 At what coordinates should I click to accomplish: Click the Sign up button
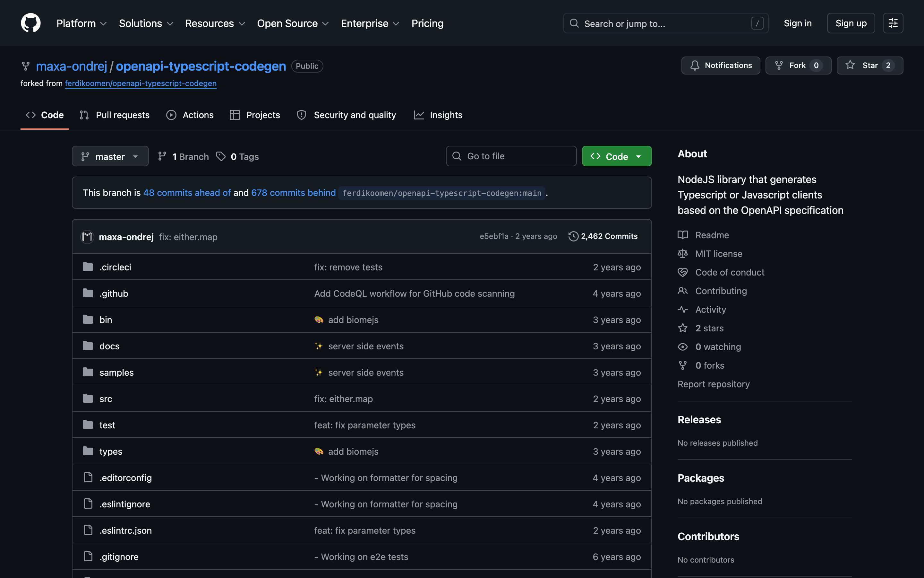tap(851, 23)
